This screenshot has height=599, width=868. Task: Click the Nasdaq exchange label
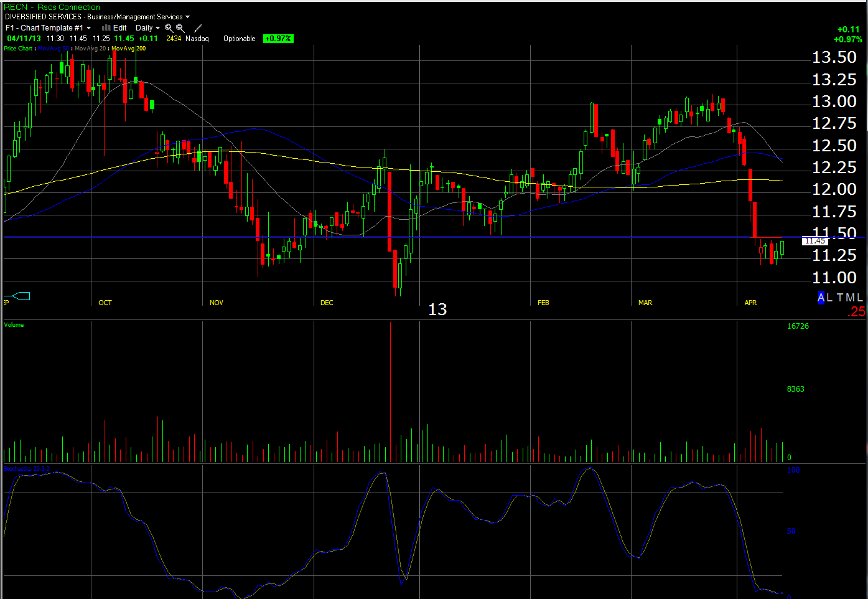(x=197, y=39)
